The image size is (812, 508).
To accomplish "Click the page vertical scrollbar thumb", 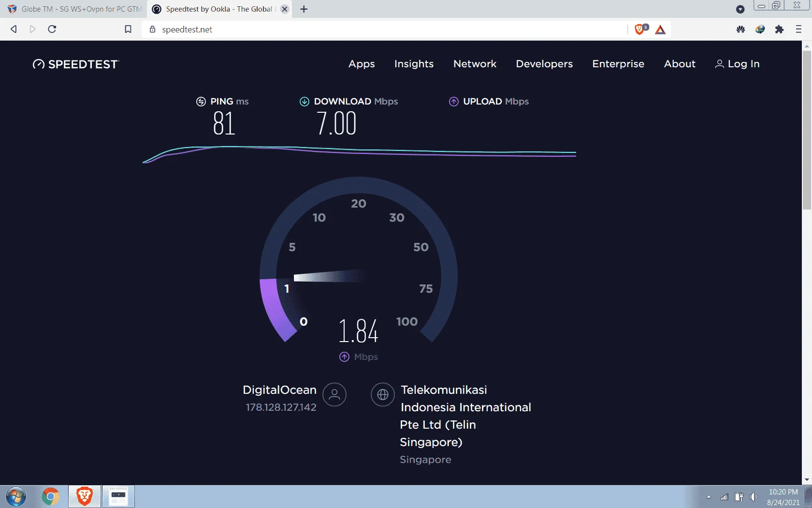I will pyautogui.click(x=807, y=131).
